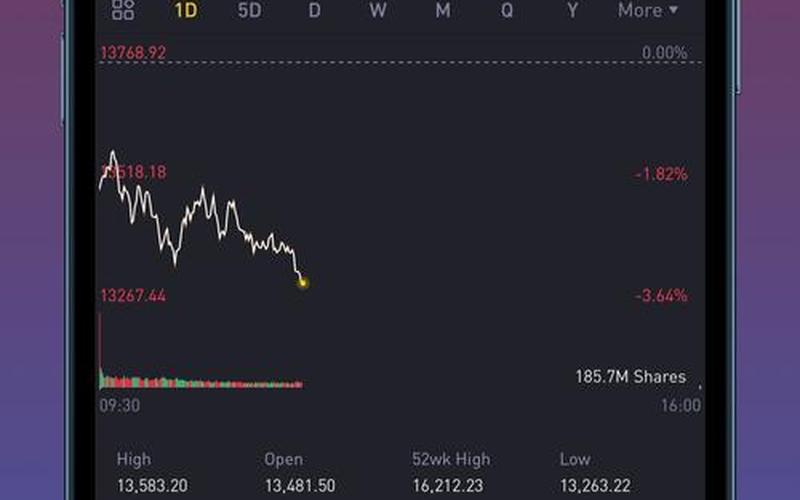This screenshot has height=500, width=800.
Task: Switch to the daily D chart
Action: point(314,10)
